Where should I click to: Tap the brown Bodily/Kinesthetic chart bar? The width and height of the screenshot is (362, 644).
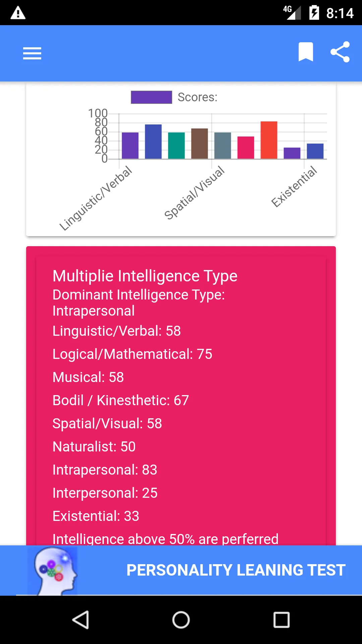[199, 144]
